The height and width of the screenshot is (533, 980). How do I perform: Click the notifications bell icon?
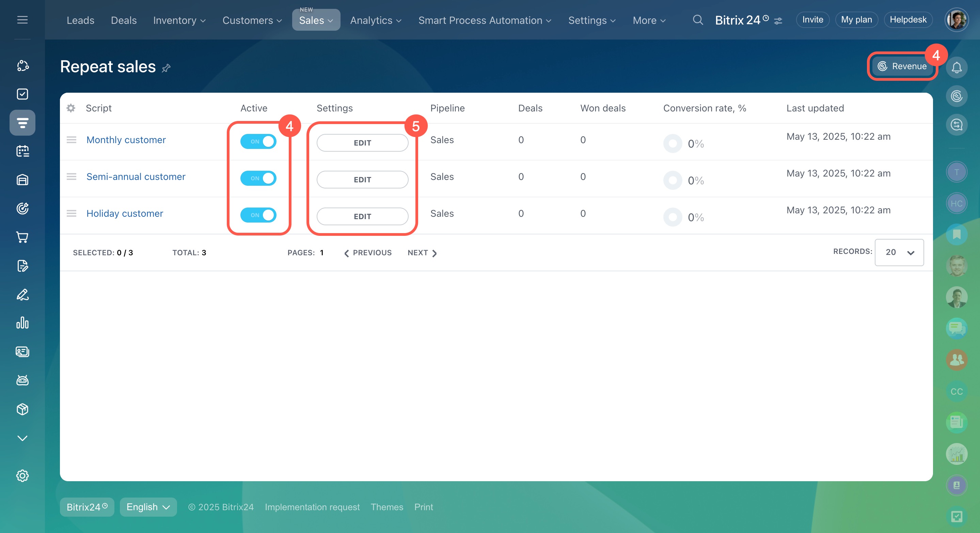click(957, 67)
